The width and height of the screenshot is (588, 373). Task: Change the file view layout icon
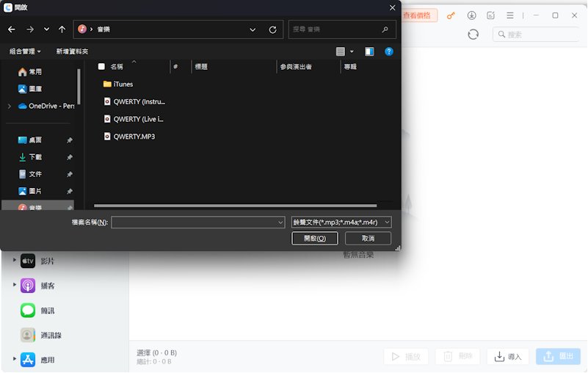341,51
